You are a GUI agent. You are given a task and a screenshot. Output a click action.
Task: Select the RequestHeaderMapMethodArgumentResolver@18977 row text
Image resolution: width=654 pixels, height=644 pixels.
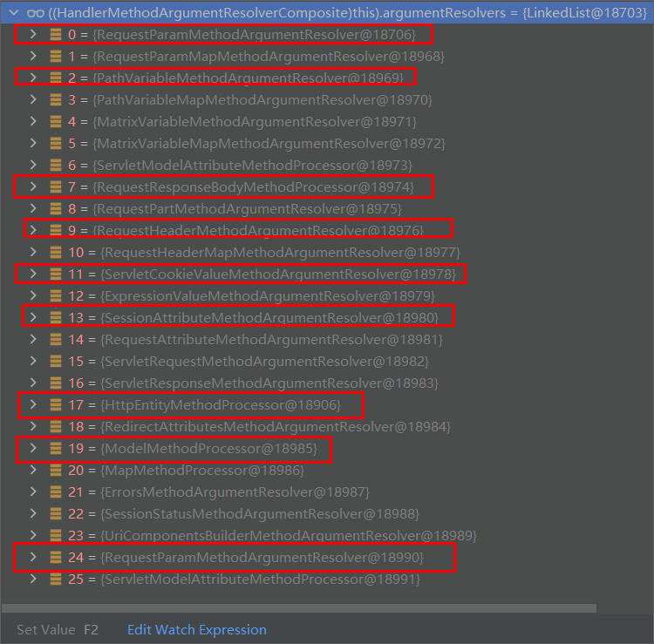click(x=280, y=253)
